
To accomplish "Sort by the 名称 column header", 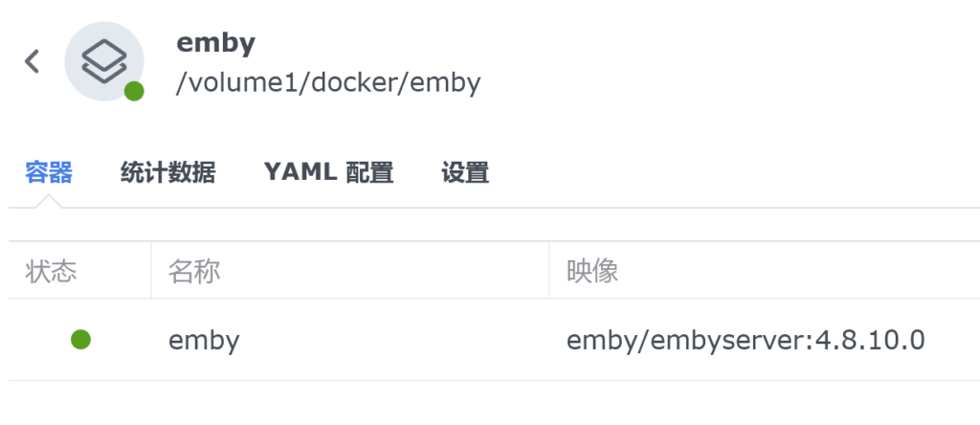I will 350,272.
